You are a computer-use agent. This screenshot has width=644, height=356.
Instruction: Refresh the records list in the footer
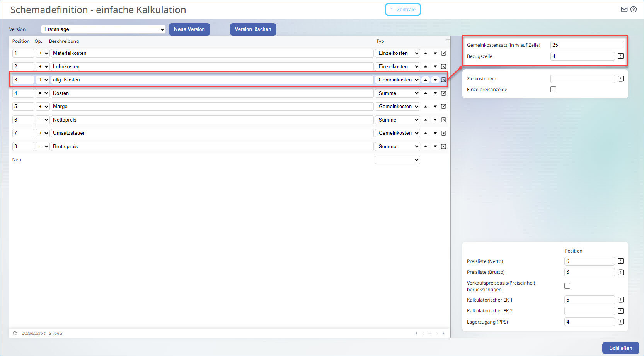(15, 333)
